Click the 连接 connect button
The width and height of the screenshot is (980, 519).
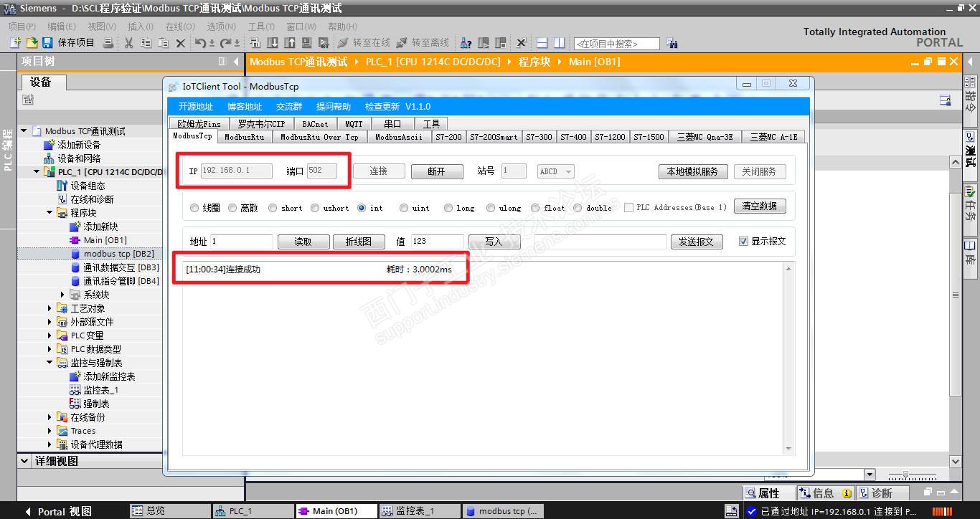tap(378, 171)
